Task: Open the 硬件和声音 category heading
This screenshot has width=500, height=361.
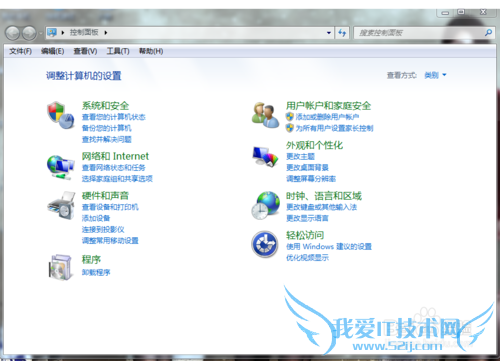Action: click(105, 196)
